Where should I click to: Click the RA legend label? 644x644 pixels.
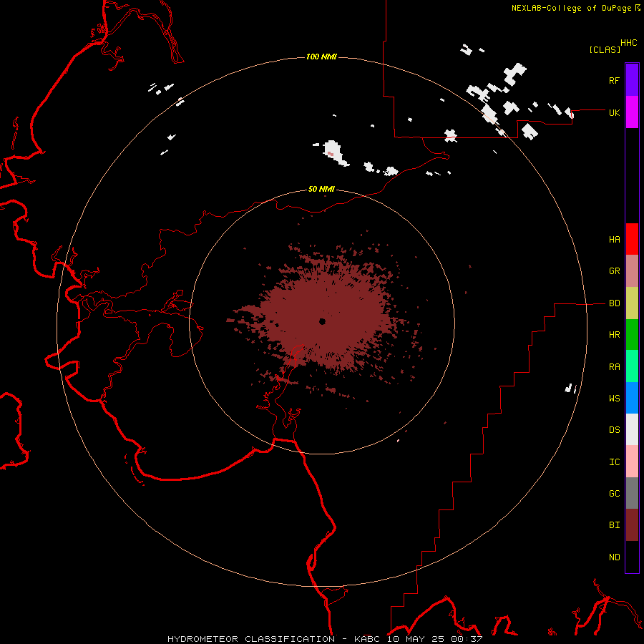[614, 366]
